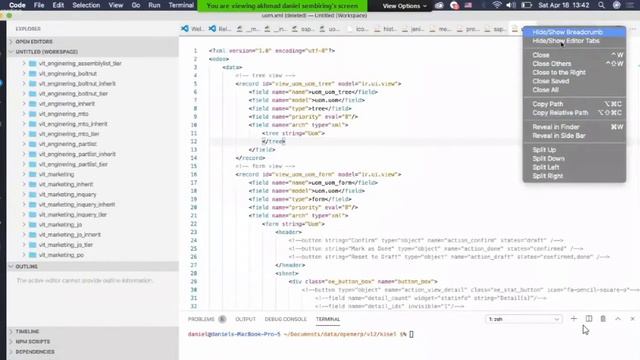Select Hide/Show Editor Tabs menu entry
This screenshot has width=640, height=360.
click(574, 41)
